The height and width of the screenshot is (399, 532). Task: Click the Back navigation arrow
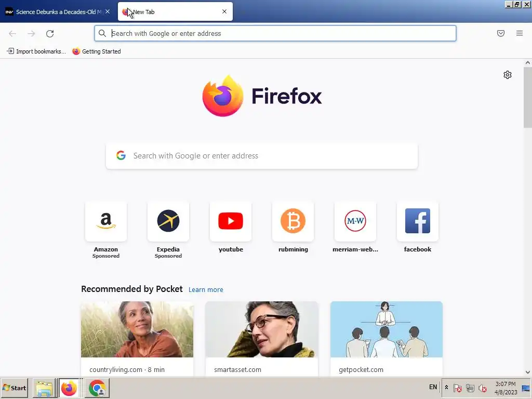(x=12, y=33)
